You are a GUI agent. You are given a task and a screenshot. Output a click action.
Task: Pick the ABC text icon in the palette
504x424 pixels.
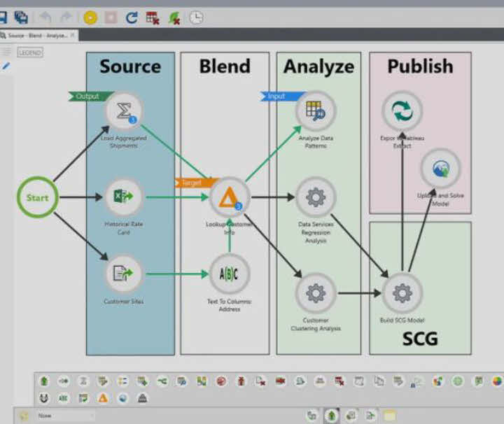(63, 398)
